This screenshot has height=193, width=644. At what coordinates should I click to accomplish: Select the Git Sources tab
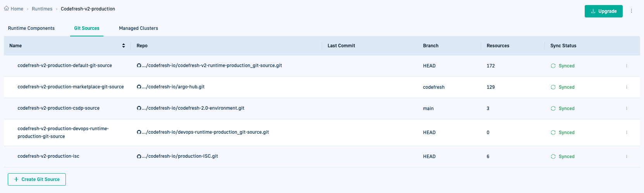87,28
